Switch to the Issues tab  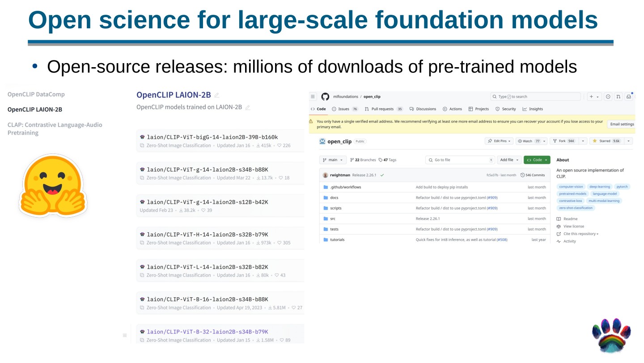click(x=345, y=109)
